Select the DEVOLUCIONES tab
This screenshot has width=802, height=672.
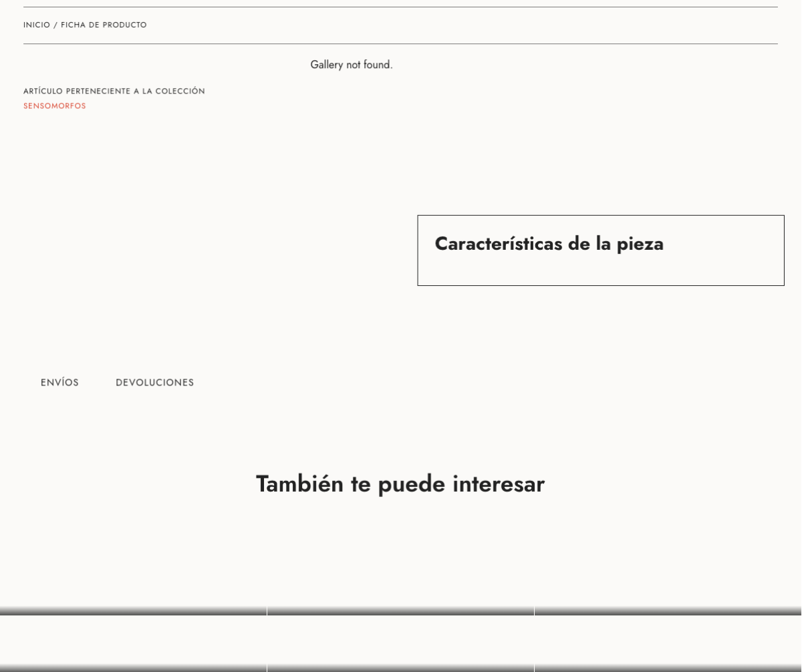[154, 383]
